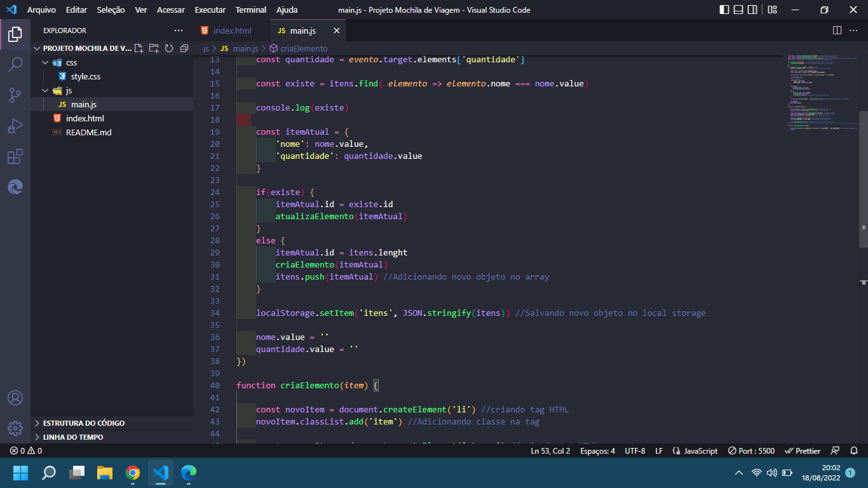Click the errors and warnings status indicator
Image resolution: width=868 pixels, height=488 pixels.
tap(26, 451)
